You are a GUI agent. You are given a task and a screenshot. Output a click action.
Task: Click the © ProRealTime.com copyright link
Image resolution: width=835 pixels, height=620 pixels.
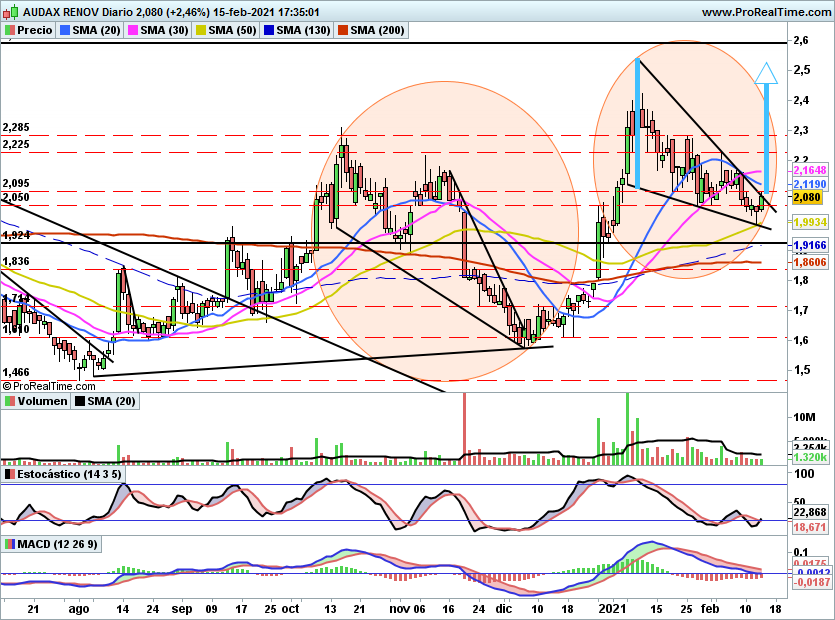(48, 388)
